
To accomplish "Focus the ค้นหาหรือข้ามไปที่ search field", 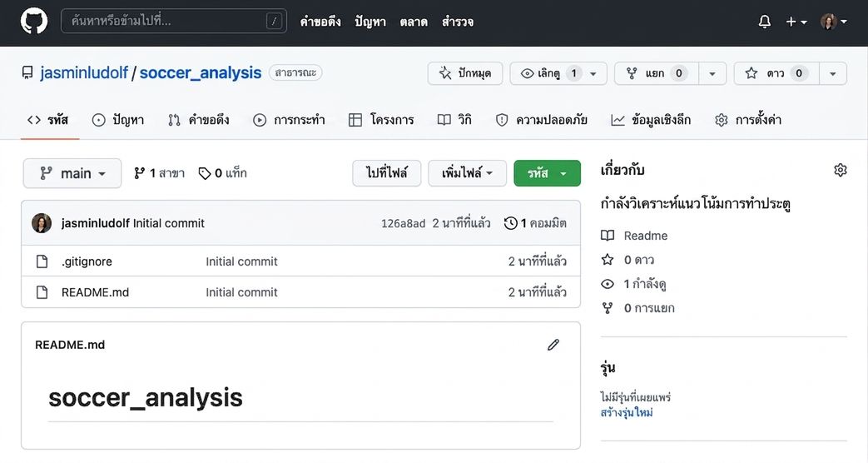I will pyautogui.click(x=174, y=21).
